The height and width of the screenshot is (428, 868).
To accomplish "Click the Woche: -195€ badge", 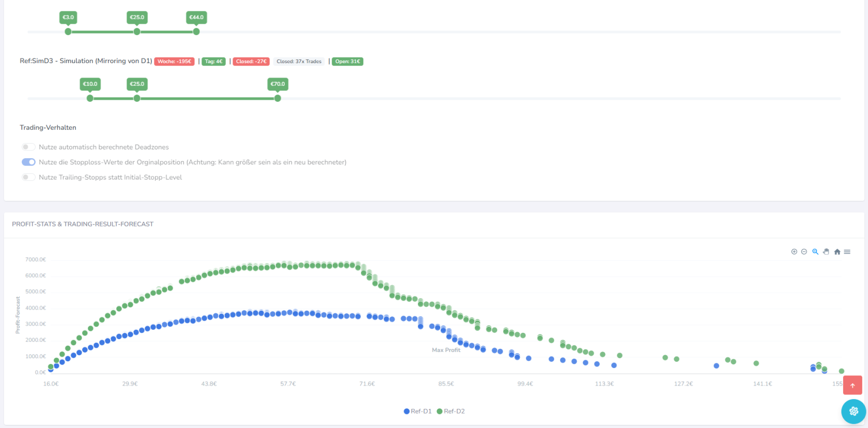I will (174, 62).
